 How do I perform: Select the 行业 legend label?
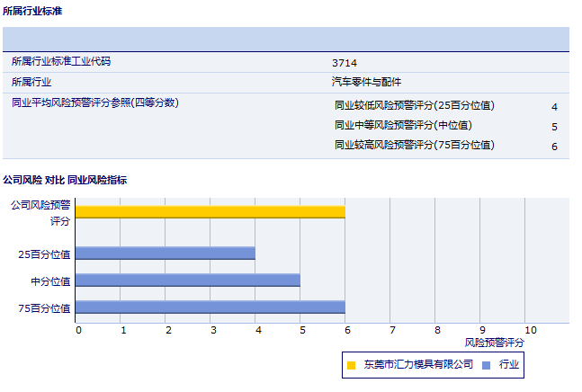pos(509,364)
